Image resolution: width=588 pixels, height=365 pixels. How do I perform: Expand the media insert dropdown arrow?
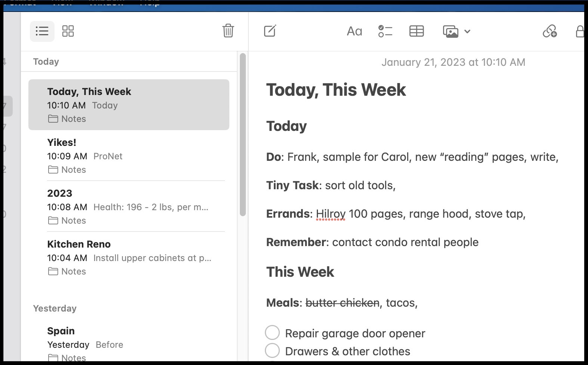click(x=467, y=31)
